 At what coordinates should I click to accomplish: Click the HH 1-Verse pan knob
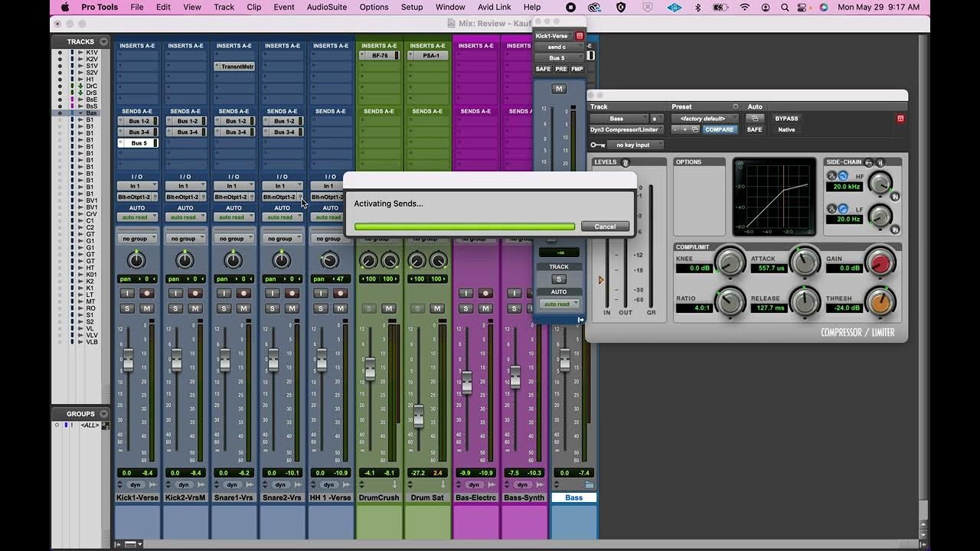[329, 261]
